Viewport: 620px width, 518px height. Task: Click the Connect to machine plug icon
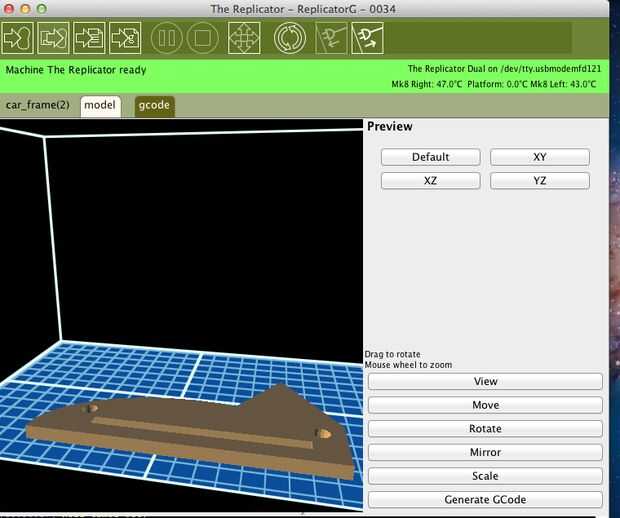331,38
